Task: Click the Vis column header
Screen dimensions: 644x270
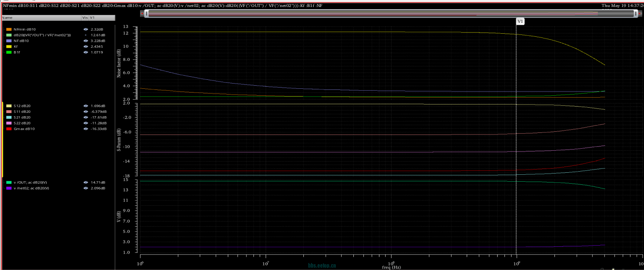Action: pyautogui.click(x=85, y=18)
